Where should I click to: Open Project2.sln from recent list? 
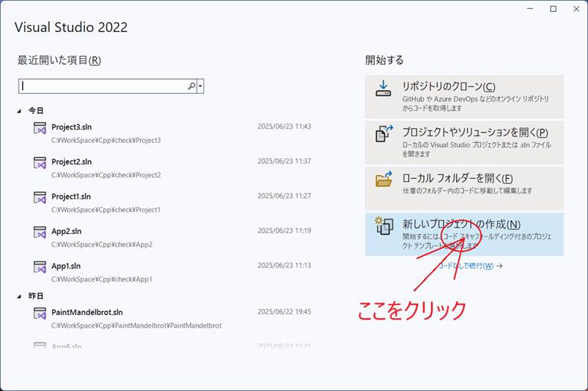point(172,168)
